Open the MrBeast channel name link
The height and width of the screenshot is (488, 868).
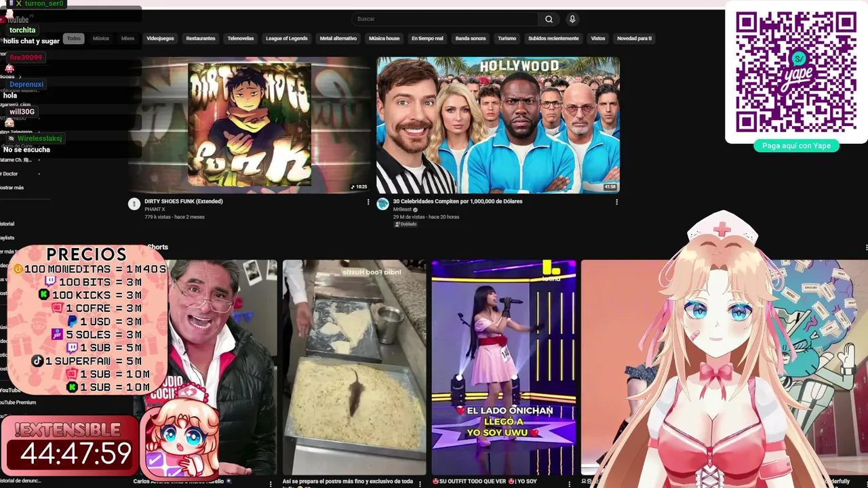click(x=402, y=209)
